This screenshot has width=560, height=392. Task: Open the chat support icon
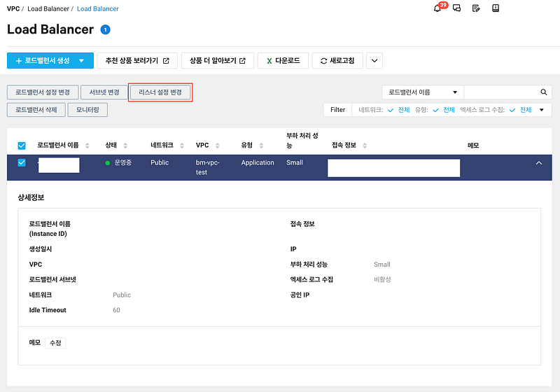(x=457, y=8)
